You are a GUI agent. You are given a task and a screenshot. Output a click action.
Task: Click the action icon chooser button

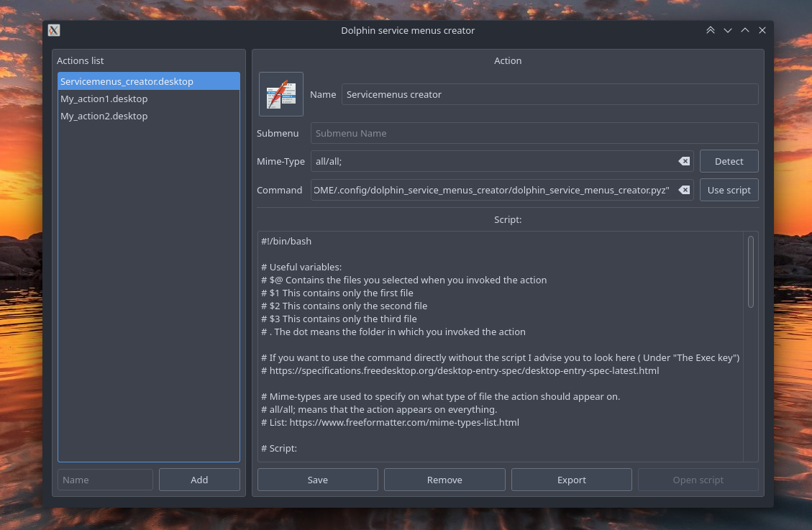(280, 94)
